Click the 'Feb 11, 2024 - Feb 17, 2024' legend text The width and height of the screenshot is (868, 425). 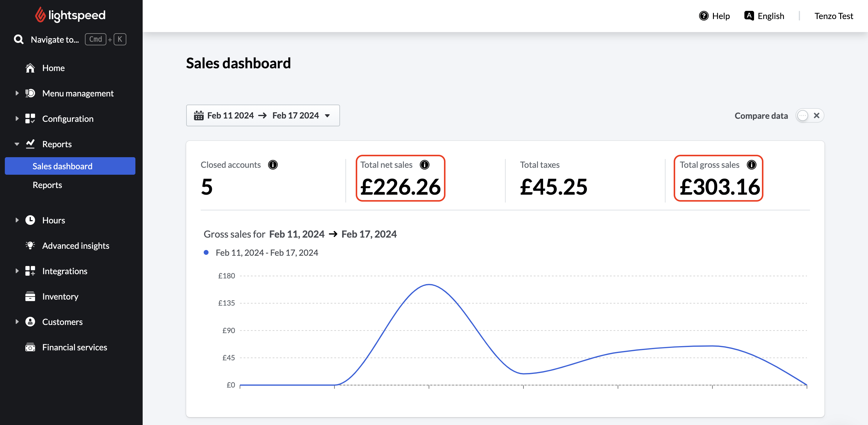267,253
